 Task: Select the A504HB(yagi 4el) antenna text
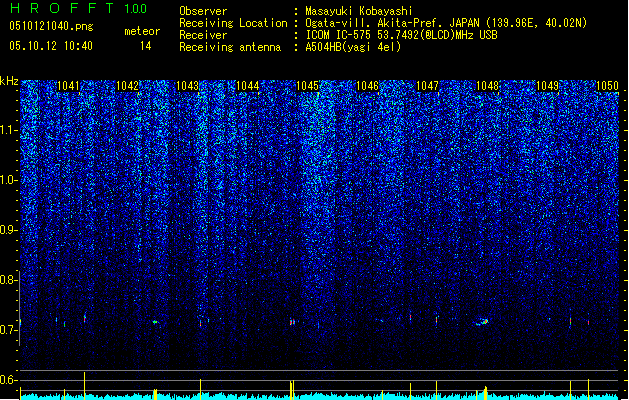pyautogui.click(x=353, y=47)
